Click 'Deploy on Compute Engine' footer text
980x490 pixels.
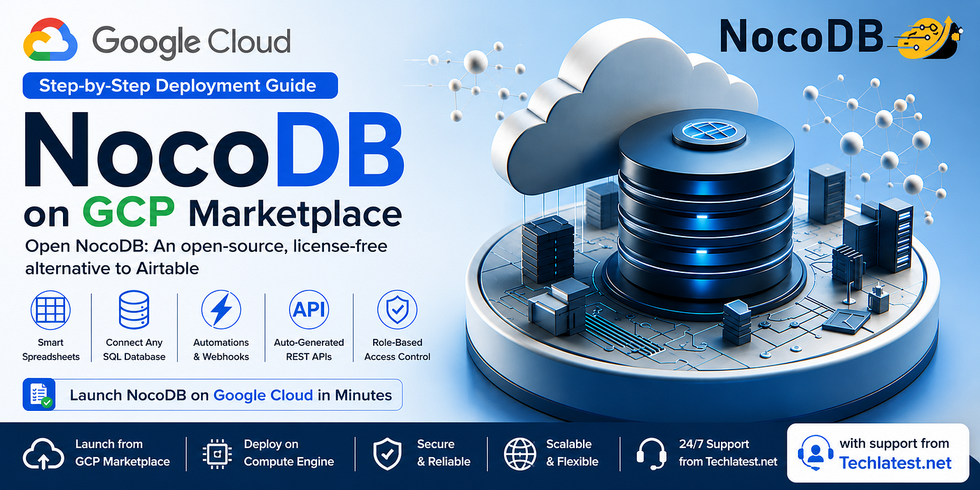(289, 453)
